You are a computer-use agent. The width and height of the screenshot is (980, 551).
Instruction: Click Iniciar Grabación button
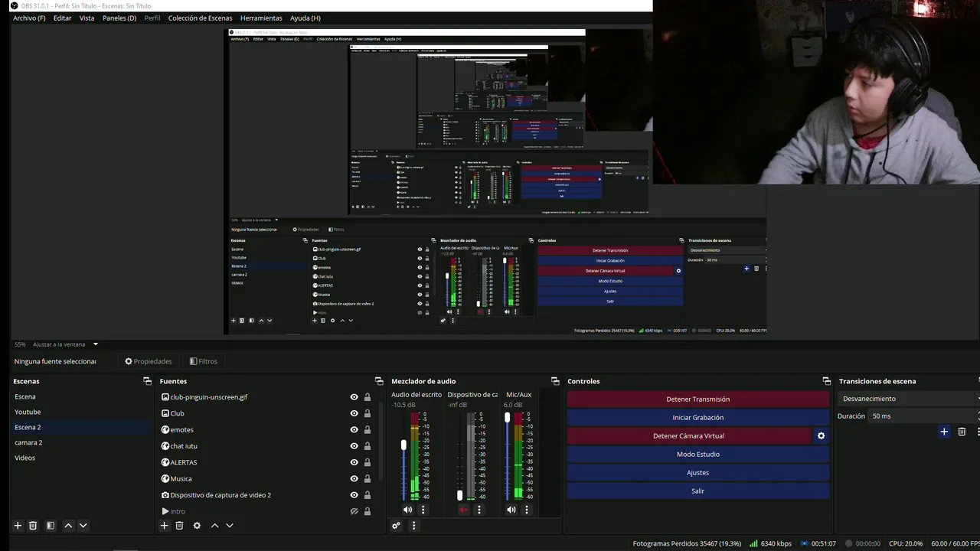coord(698,417)
